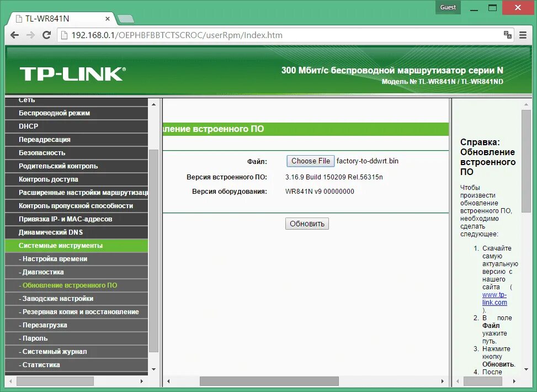The image size is (537, 392).
Task: Open Статистика submenu
Action: click(76, 364)
